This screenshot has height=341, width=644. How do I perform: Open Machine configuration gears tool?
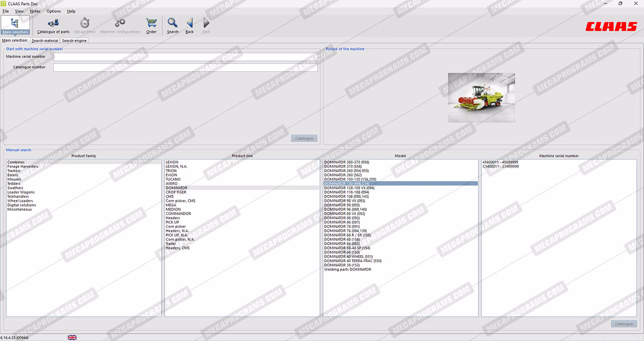pyautogui.click(x=120, y=25)
